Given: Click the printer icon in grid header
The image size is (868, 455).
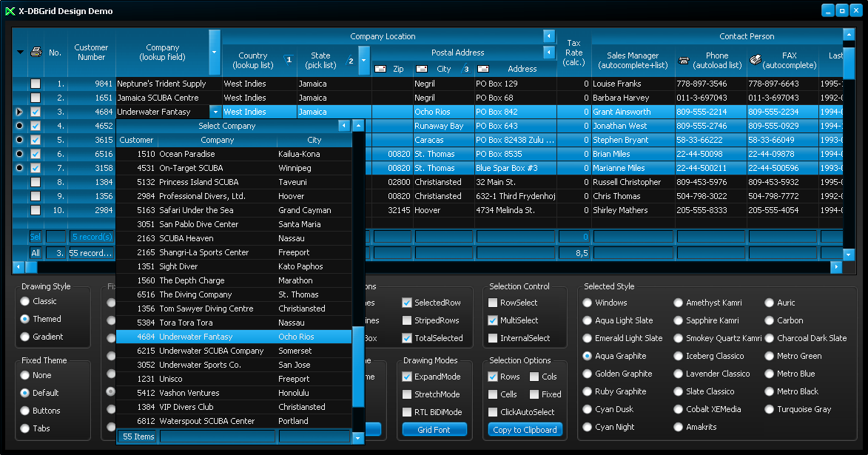Looking at the screenshot, I should [36, 53].
